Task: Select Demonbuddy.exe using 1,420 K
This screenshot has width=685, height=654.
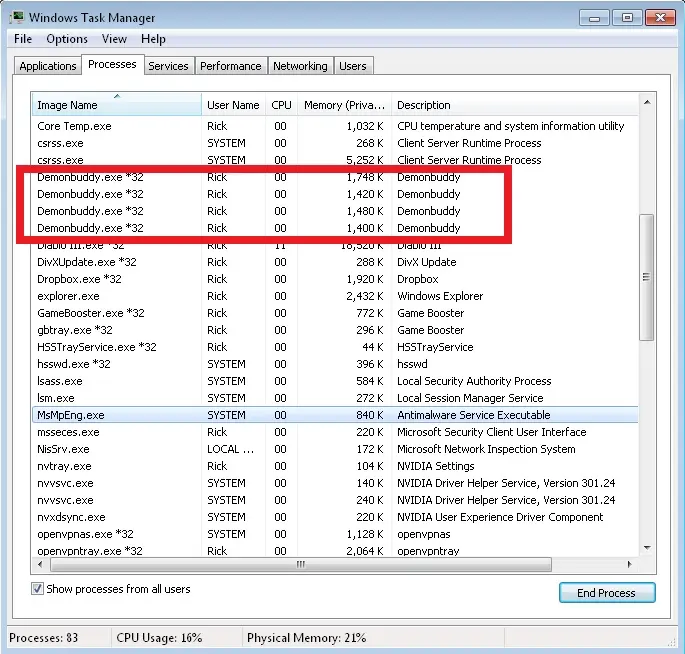Action: (335, 194)
